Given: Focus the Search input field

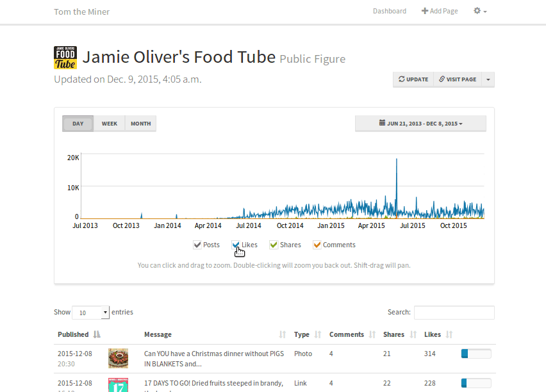Looking at the screenshot, I should pos(454,313).
